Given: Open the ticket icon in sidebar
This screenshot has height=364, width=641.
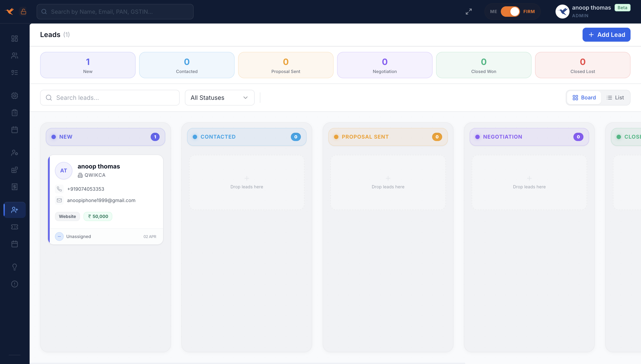Looking at the screenshot, I should [x=15, y=227].
